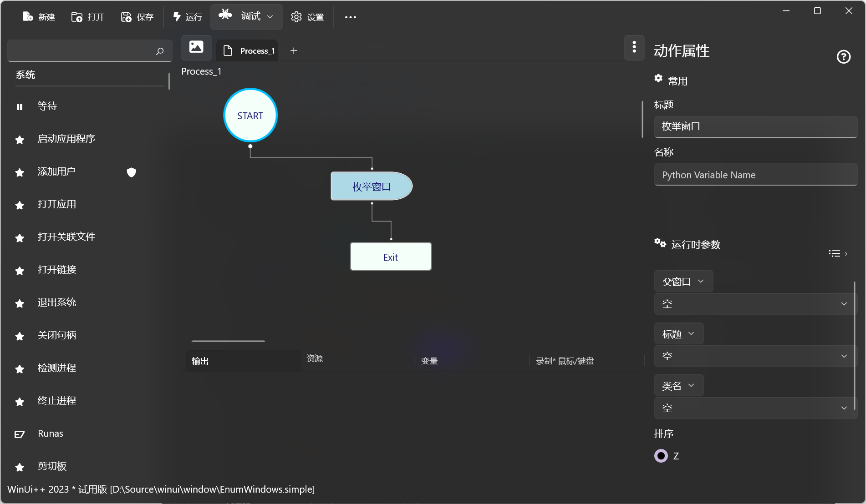Click the image view icon beside Process_1 tab
Viewport: 866px width, 504px height.
tap(196, 47)
